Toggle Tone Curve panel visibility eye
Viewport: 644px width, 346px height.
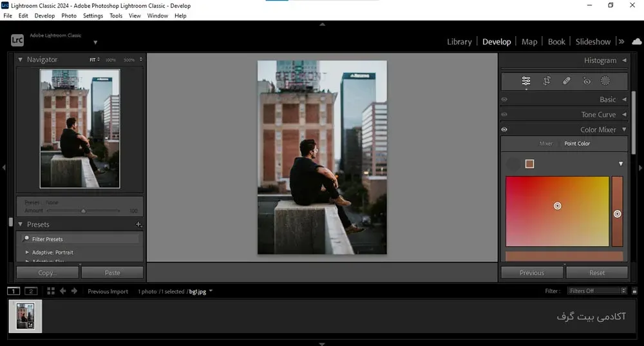504,114
